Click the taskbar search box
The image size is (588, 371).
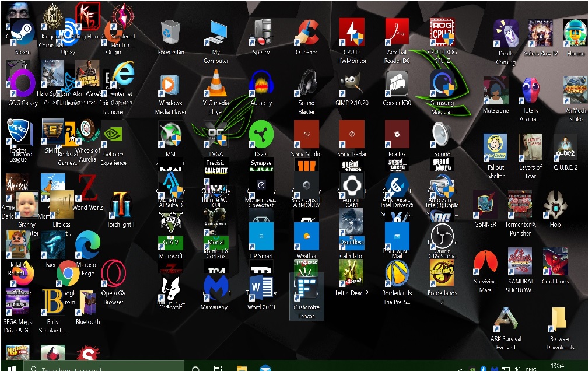coord(104,366)
